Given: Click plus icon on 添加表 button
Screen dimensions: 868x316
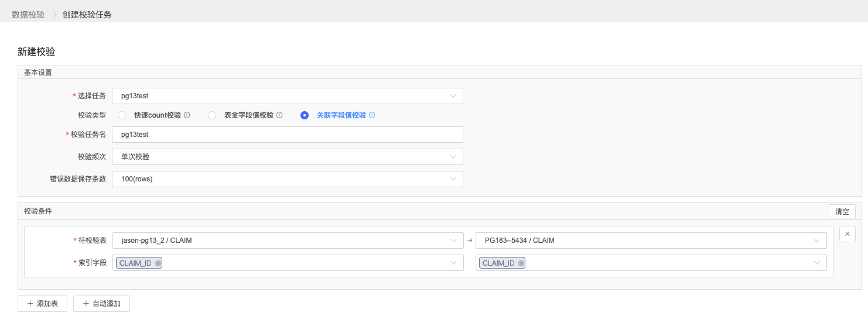Looking at the screenshot, I should click(30, 304).
